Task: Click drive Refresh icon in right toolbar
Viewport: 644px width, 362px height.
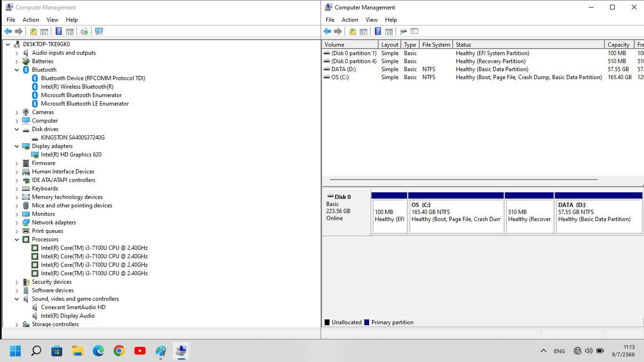Action: (x=403, y=32)
